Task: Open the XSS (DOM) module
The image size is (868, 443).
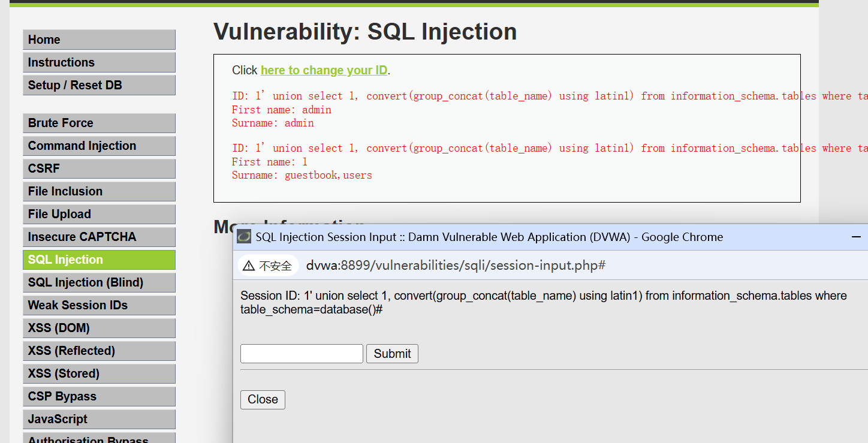Action: click(x=99, y=328)
